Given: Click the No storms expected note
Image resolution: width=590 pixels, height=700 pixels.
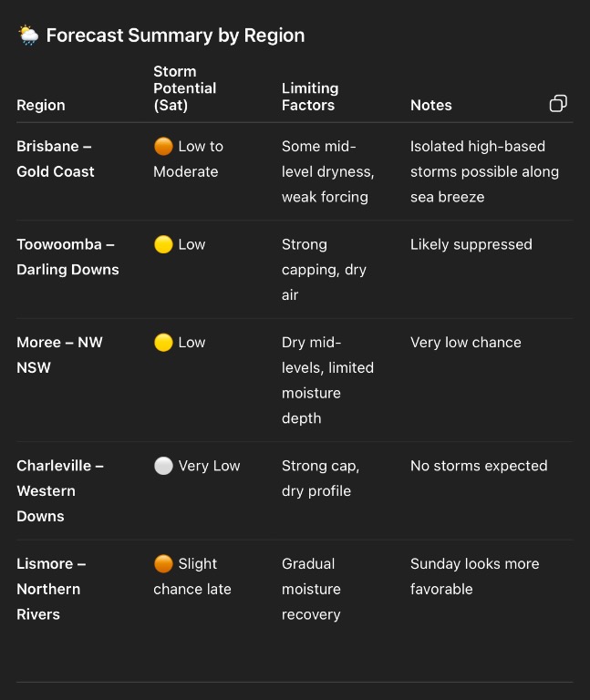Looking at the screenshot, I should click(479, 466).
